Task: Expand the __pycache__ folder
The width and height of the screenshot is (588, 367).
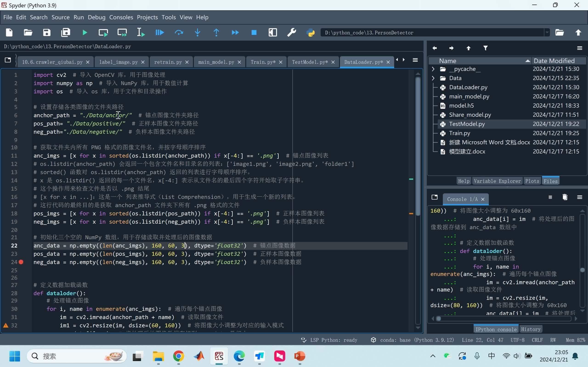Action: (433, 69)
